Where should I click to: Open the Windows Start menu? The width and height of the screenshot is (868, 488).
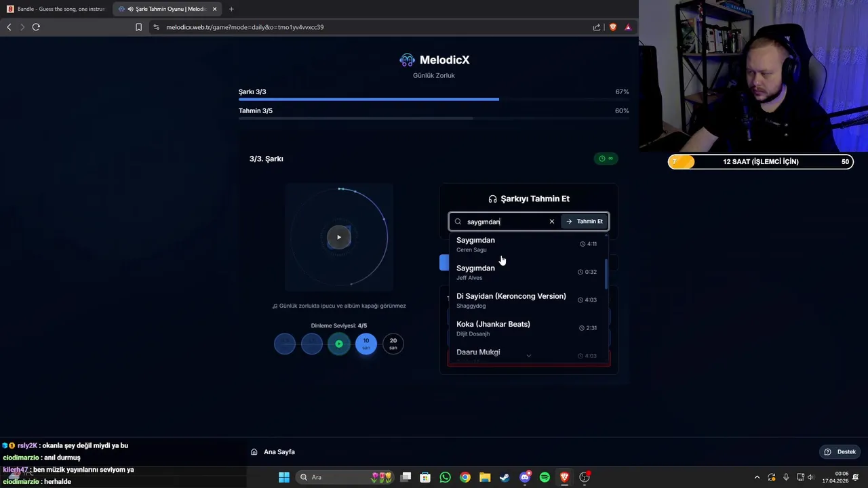(x=284, y=477)
